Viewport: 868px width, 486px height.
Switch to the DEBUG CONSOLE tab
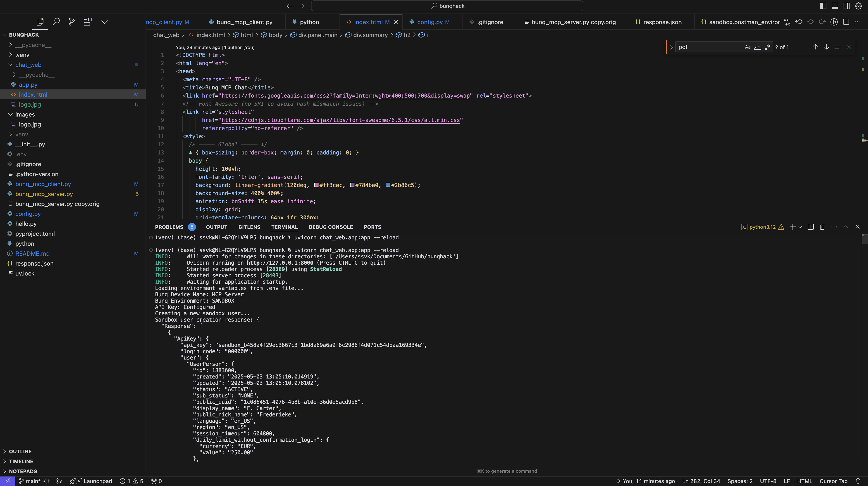pos(330,227)
